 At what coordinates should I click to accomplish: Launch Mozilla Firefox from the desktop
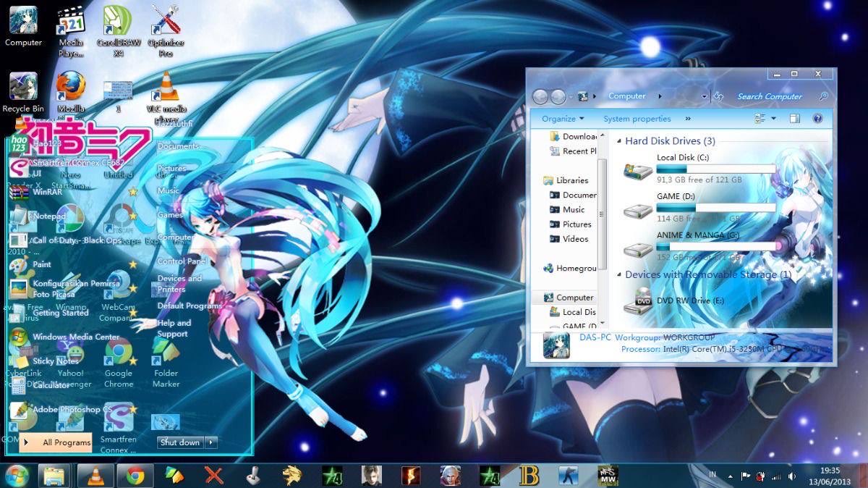click(71, 93)
